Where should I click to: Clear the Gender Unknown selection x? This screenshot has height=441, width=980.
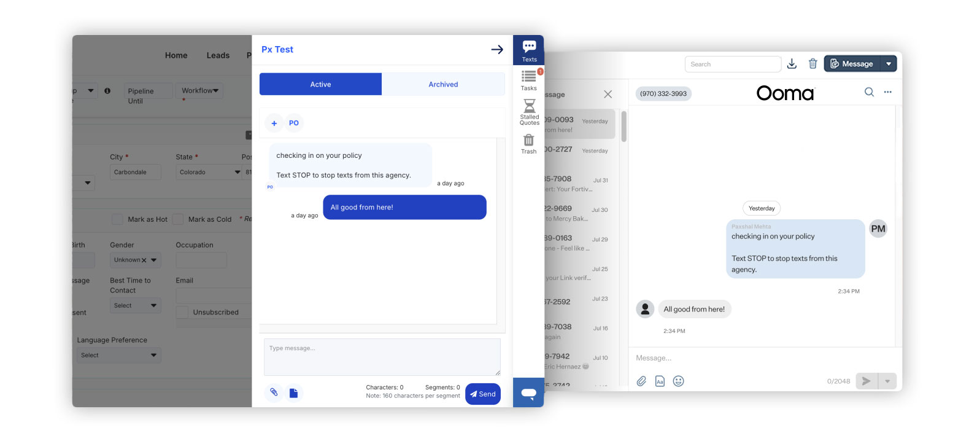pos(144,260)
